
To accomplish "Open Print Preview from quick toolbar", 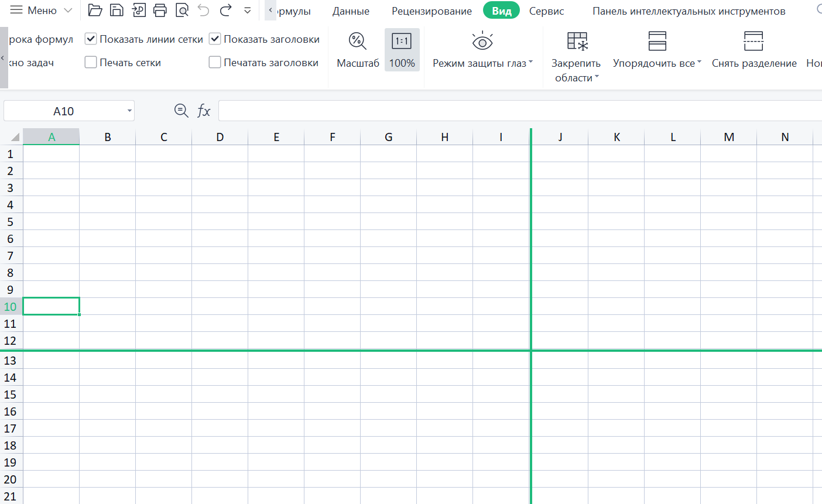I will (x=182, y=10).
